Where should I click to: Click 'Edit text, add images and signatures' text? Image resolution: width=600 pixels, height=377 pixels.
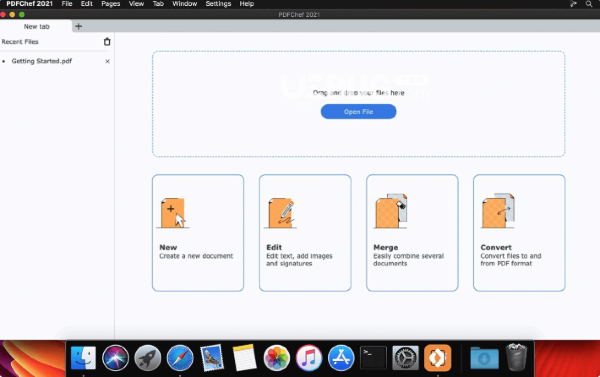coord(299,259)
